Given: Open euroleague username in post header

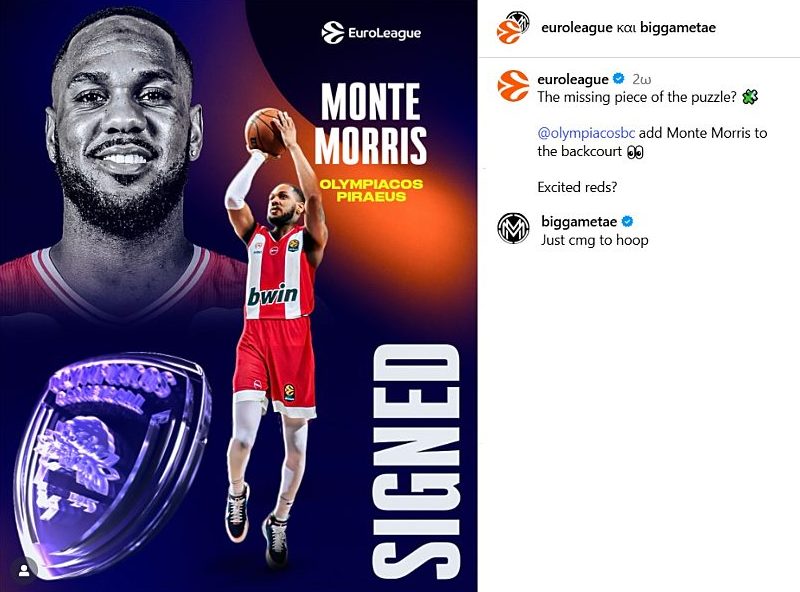Looking at the screenshot, I should click(577, 27).
